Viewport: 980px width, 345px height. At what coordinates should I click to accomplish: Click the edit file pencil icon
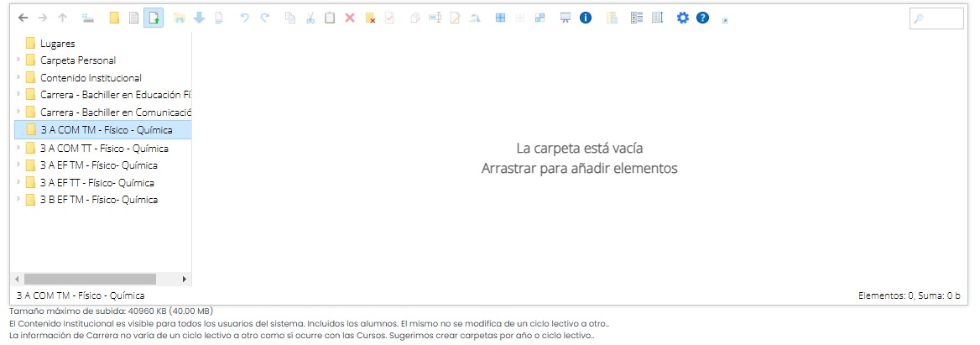[x=455, y=18]
